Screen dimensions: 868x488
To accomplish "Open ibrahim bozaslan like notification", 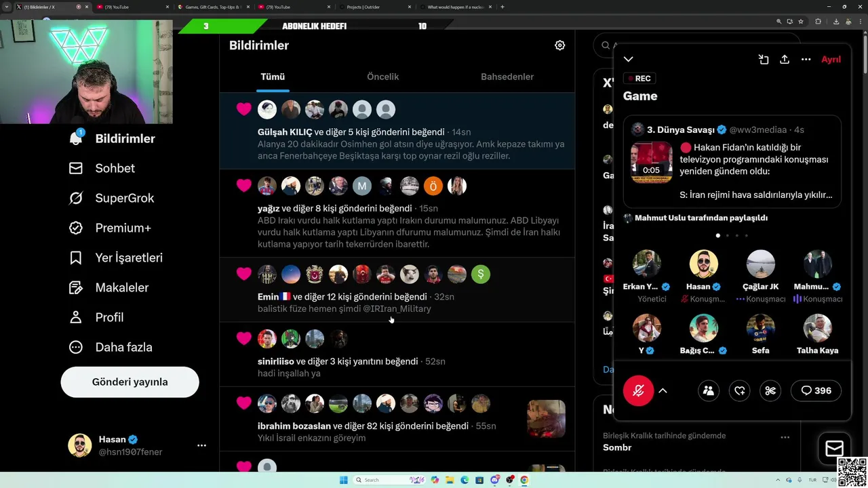I will pyautogui.click(x=397, y=419).
